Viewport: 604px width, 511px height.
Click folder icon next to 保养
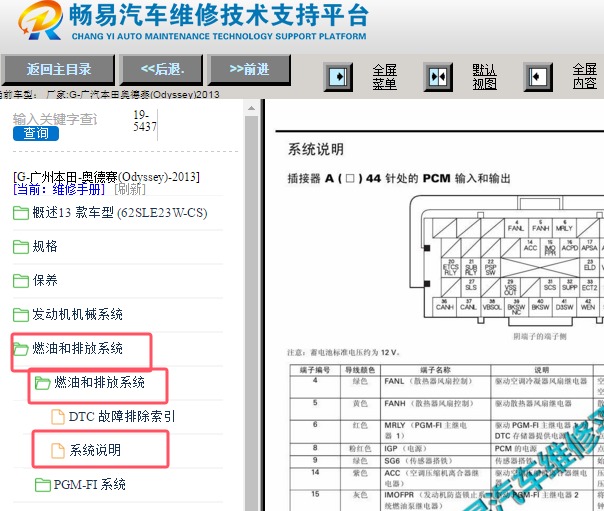click(21, 281)
